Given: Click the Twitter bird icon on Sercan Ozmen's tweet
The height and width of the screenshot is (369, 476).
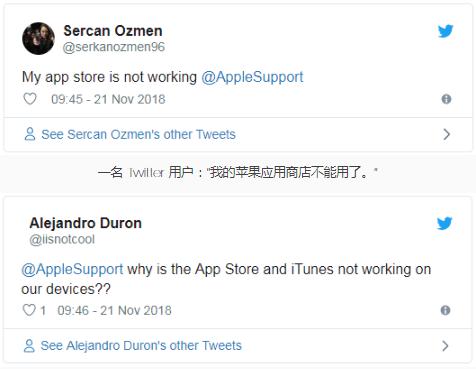Looking at the screenshot, I should tap(446, 31).
